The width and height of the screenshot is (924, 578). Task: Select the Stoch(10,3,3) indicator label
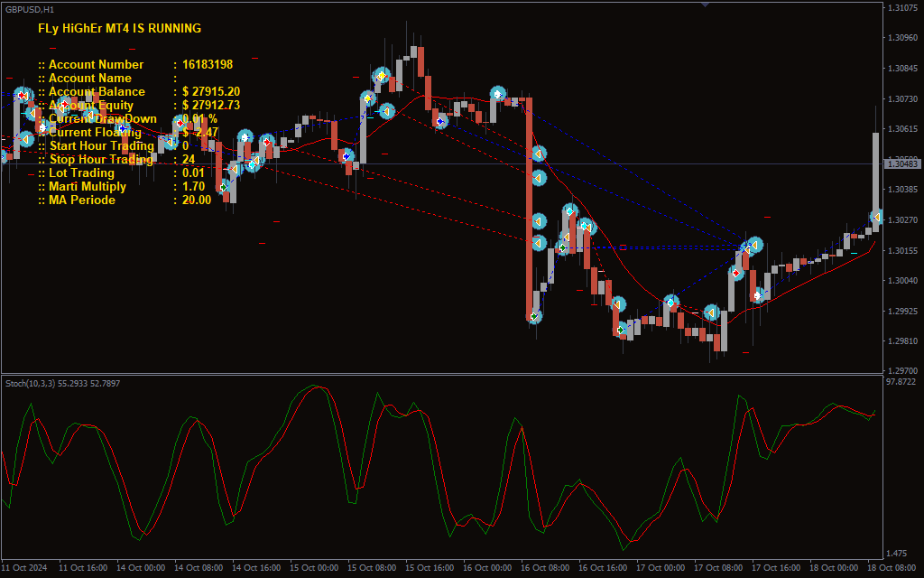(x=63, y=384)
